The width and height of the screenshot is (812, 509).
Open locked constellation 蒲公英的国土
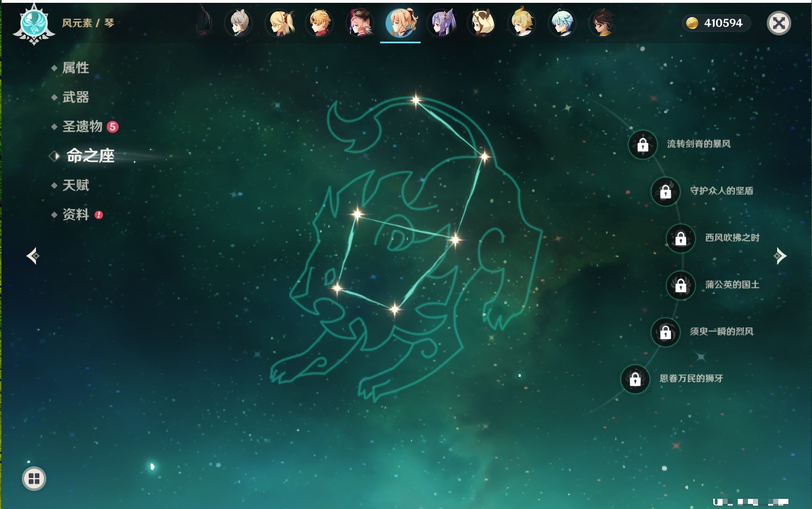[680, 285]
